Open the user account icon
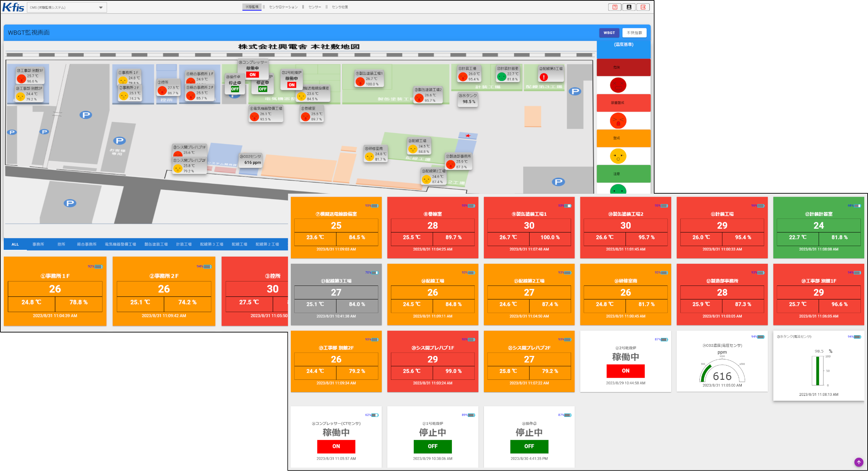 (629, 7)
